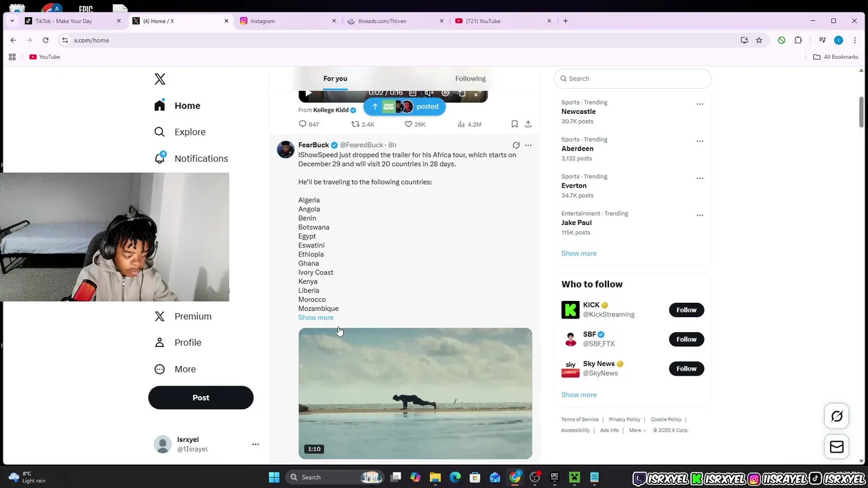Show more under Who to follow
868x488 pixels.
pyautogui.click(x=579, y=394)
